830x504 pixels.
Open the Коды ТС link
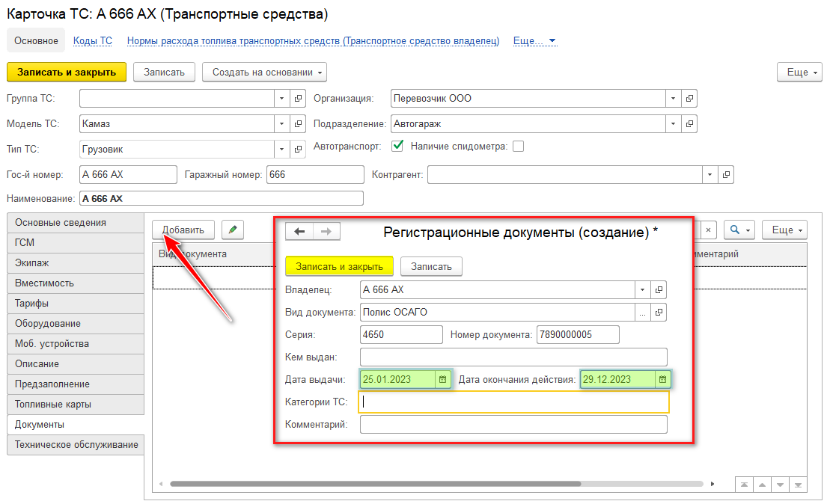(x=93, y=41)
